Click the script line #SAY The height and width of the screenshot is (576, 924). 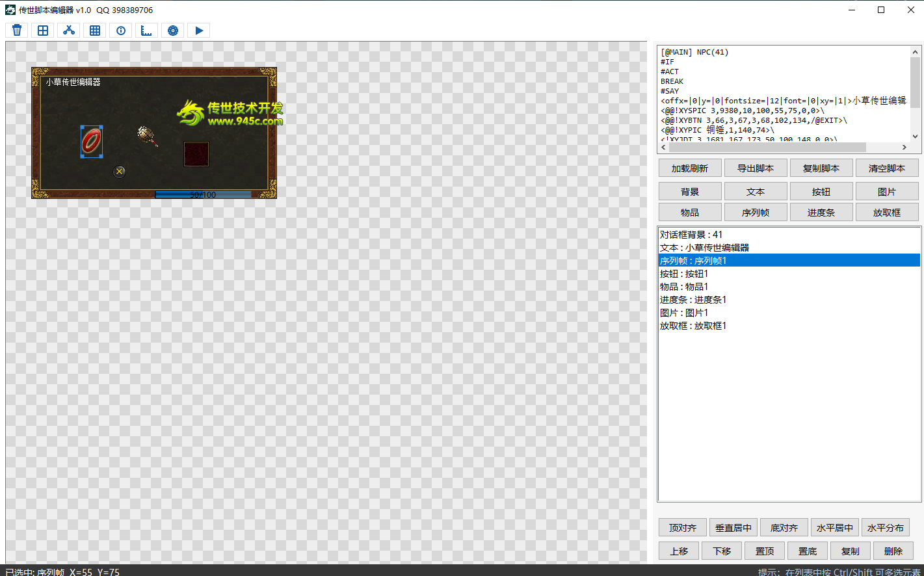[670, 91]
